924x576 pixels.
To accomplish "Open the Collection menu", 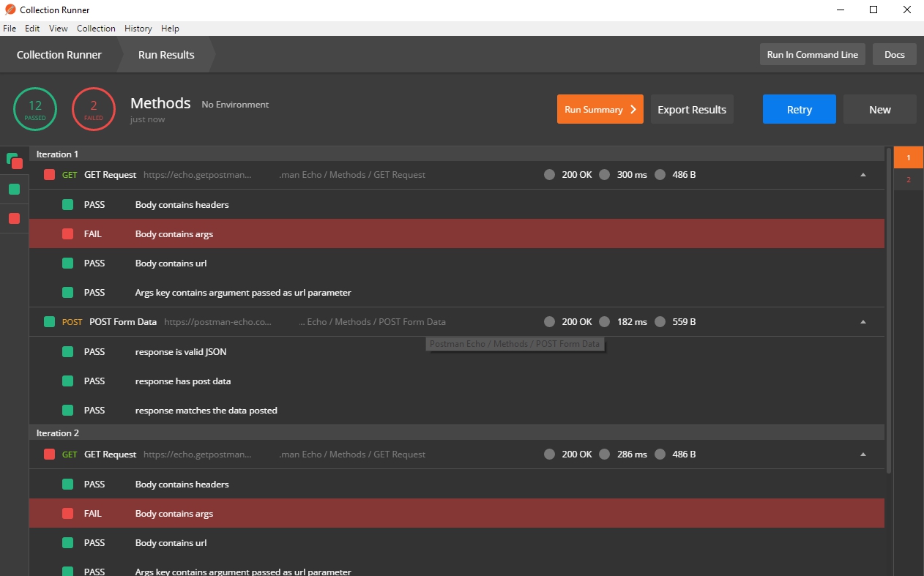I will [96, 29].
